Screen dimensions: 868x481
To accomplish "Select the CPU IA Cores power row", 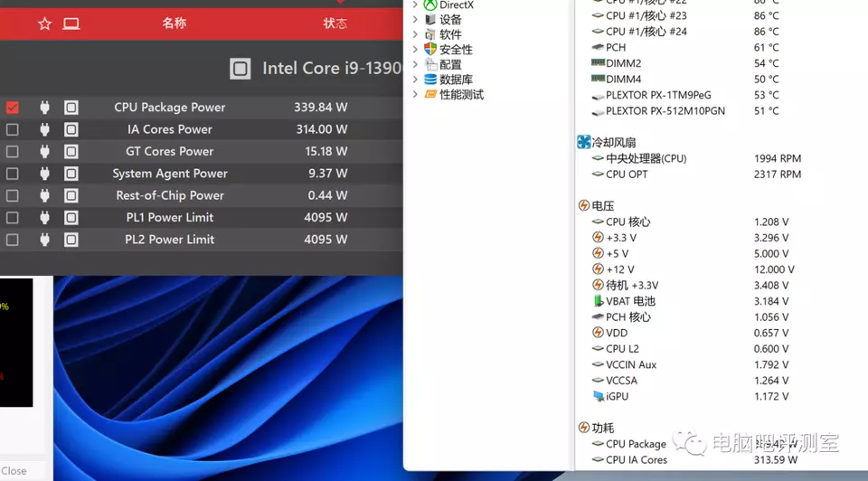I will (694, 460).
